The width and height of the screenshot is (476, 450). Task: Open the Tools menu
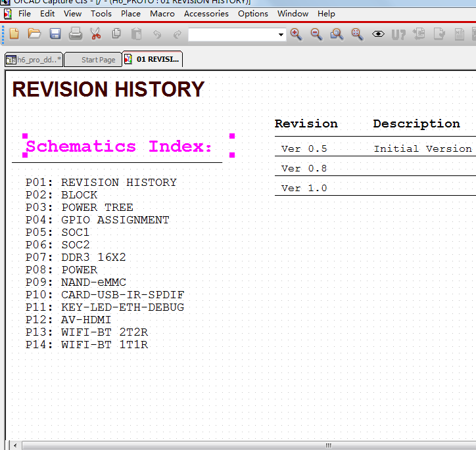[101, 14]
